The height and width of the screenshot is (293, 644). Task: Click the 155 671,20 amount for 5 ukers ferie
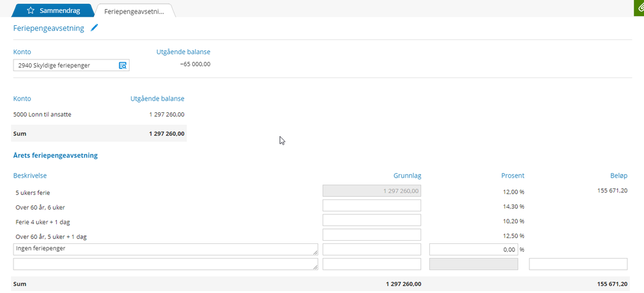[612, 190]
